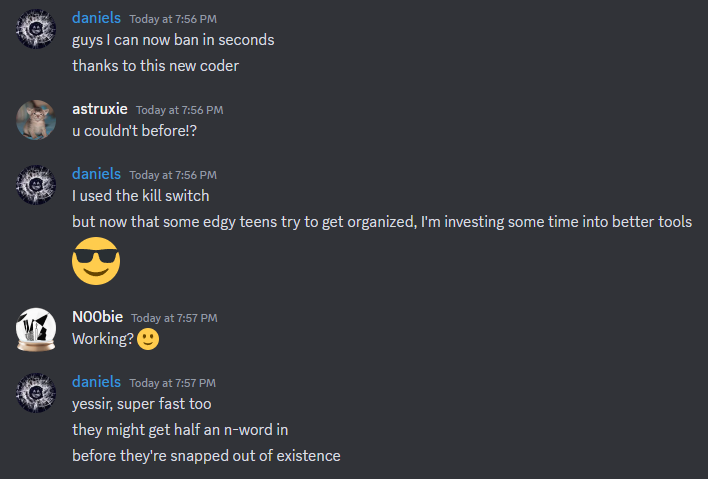
Task: Click the N00bie username
Action: pyautogui.click(x=98, y=317)
